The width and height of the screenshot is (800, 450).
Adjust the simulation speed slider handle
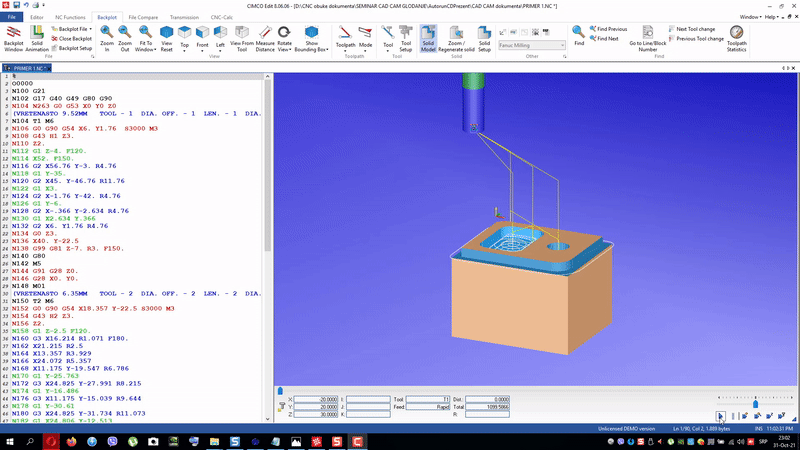(x=755, y=404)
